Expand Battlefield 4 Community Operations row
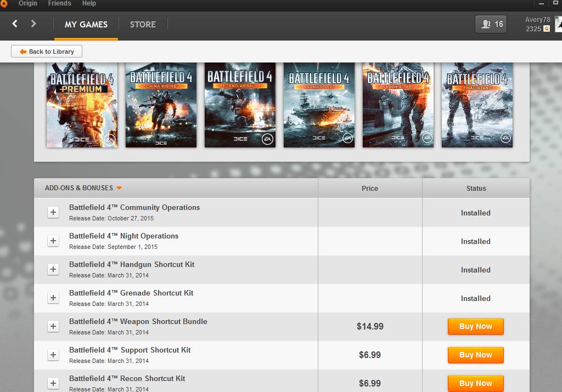 point(53,213)
